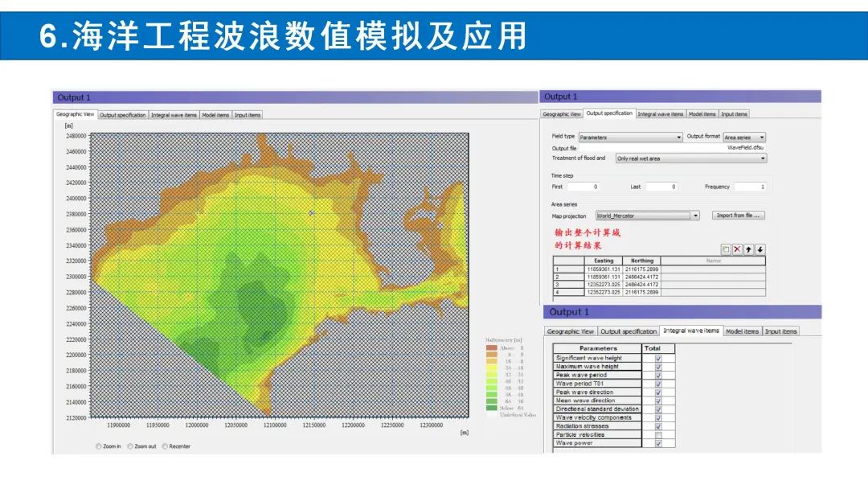
Task: Select the Recenter radio button
Action: [166, 446]
